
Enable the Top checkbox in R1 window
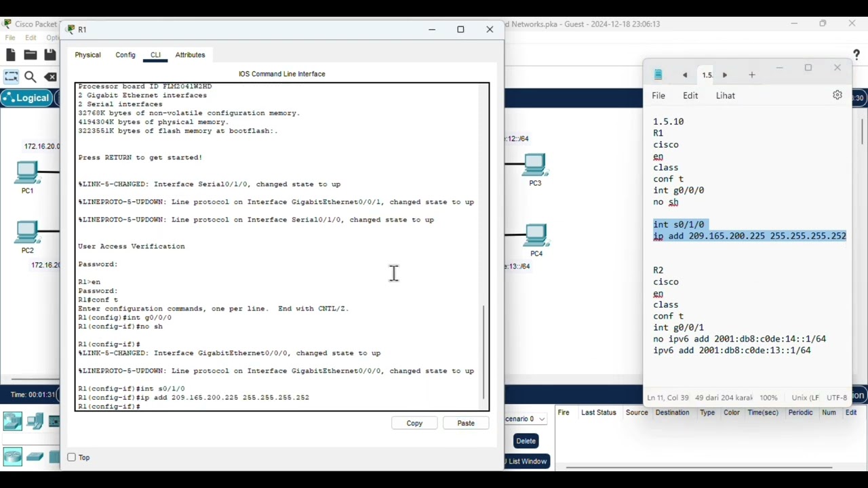click(71, 457)
